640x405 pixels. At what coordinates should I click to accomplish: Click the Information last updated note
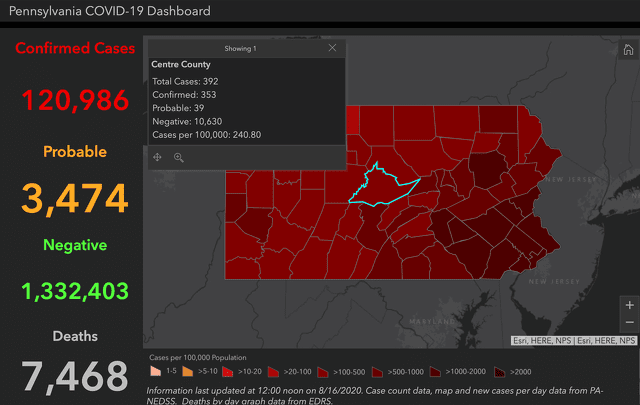(375, 395)
